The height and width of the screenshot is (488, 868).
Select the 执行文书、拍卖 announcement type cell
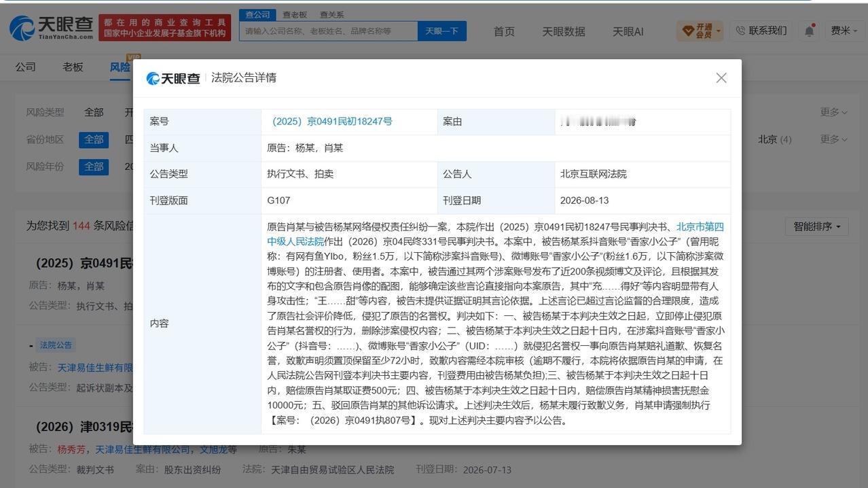coord(349,174)
